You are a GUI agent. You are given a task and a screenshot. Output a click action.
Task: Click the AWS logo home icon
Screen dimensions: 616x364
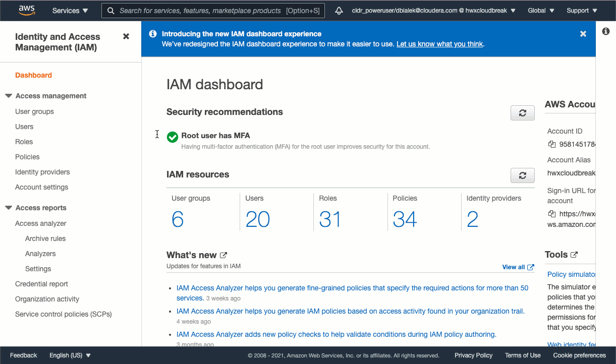click(x=26, y=11)
